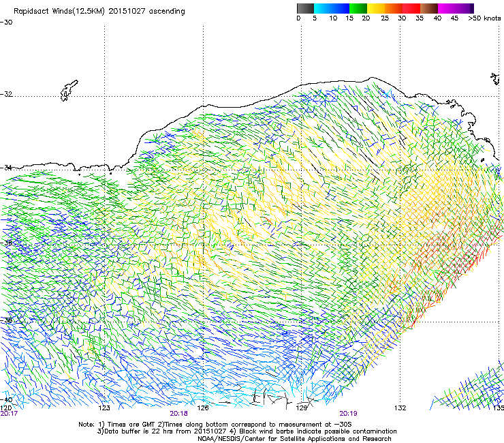
Task: Click the '129' longitude label
Action: (x=301, y=408)
